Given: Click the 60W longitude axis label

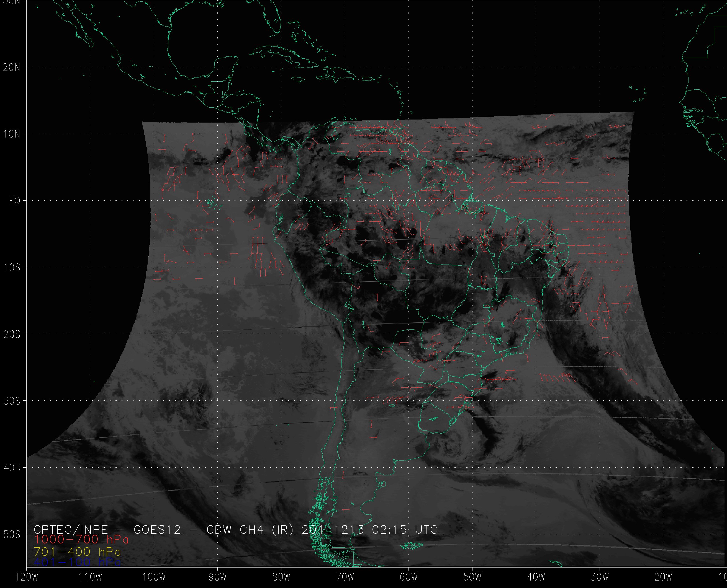Looking at the screenshot, I should [409, 577].
